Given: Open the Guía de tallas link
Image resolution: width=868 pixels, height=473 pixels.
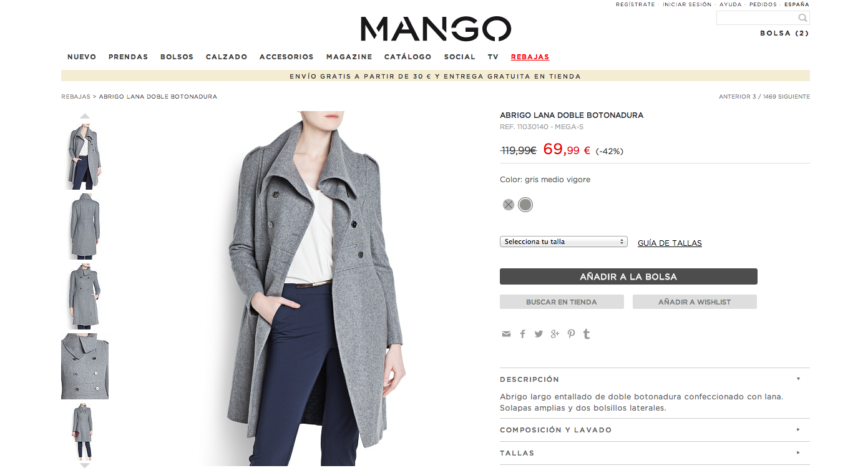Looking at the screenshot, I should (x=670, y=243).
